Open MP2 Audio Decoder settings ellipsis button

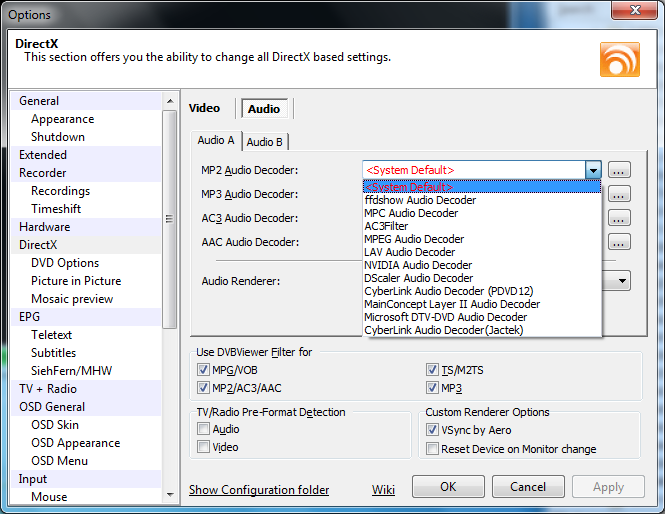point(619,170)
